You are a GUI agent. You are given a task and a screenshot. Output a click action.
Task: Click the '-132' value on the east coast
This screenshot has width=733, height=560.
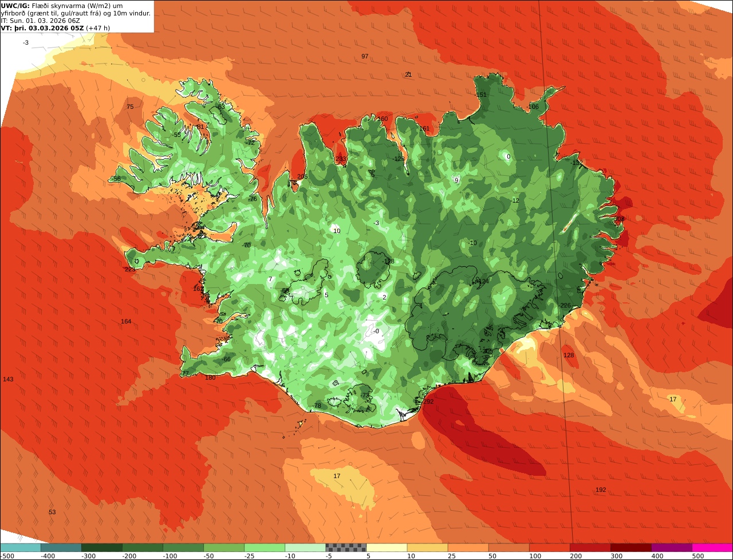[x=576, y=163]
